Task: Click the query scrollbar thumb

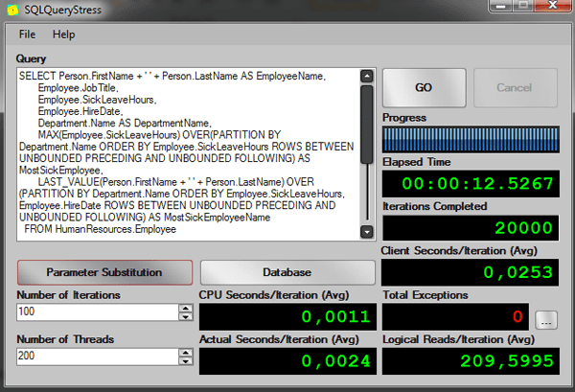Action: coord(367,125)
